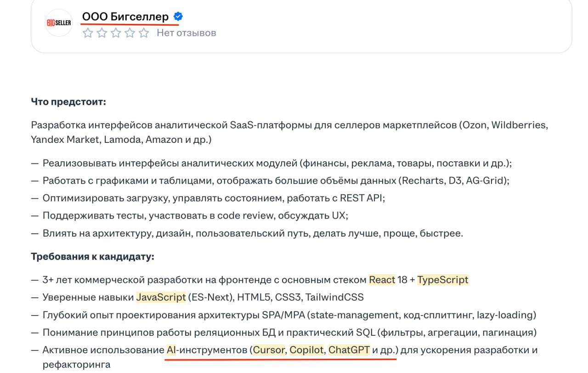This screenshot has height=373, width=588.
Task: Select the first rating star
Action: pos(88,33)
